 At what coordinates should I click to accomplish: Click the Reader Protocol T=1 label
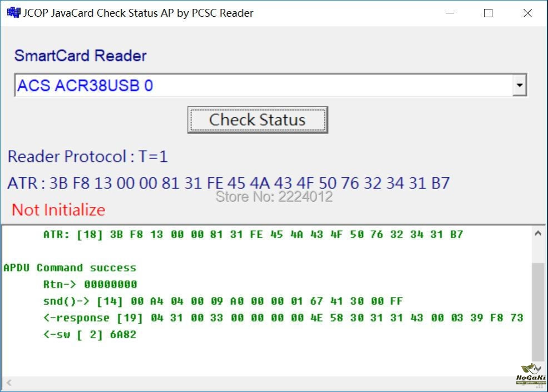87,157
